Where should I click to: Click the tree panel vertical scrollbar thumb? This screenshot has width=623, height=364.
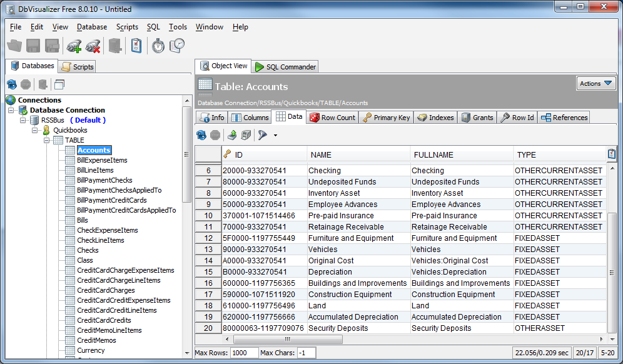coord(186,154)
